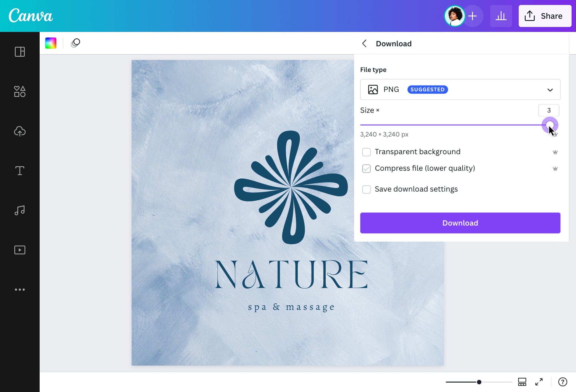Open the background color picker swatch

pos(51,43)
